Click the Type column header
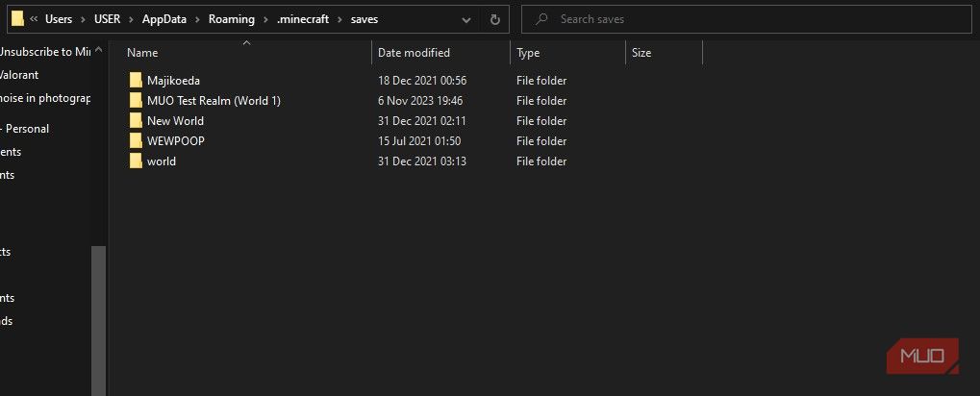Image resolution: width=980 pixels, height=396 pixels. (528, 53)
